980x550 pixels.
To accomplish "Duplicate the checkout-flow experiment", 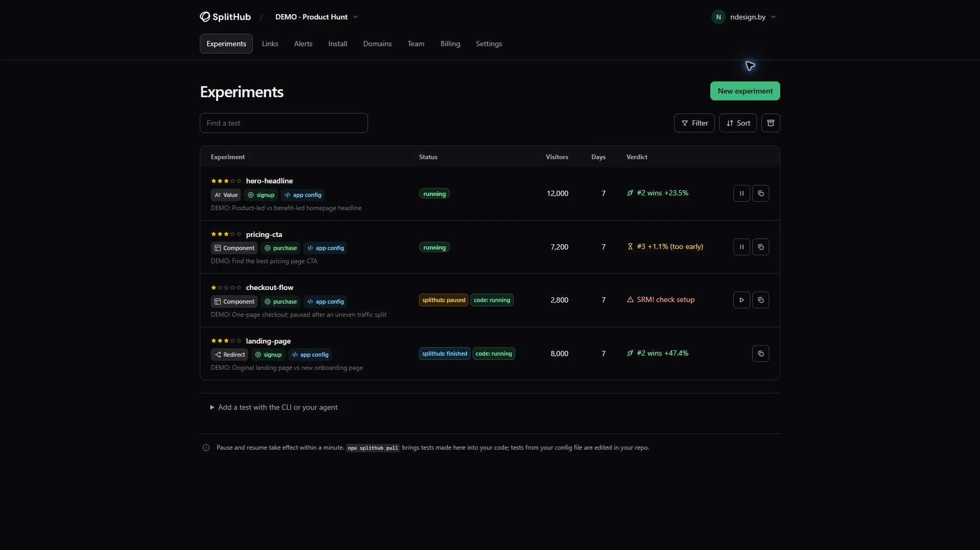I will tap(760, 300).
